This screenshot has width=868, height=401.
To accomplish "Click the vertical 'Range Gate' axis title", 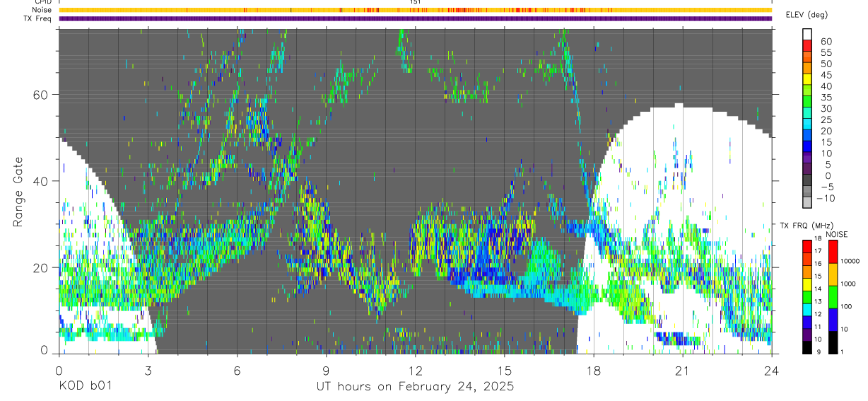I will [18, 191].
